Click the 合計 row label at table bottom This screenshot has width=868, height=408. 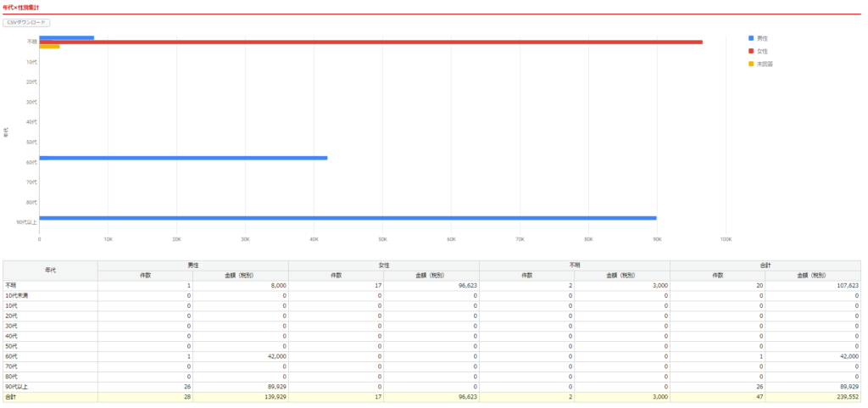pos(10,397)
